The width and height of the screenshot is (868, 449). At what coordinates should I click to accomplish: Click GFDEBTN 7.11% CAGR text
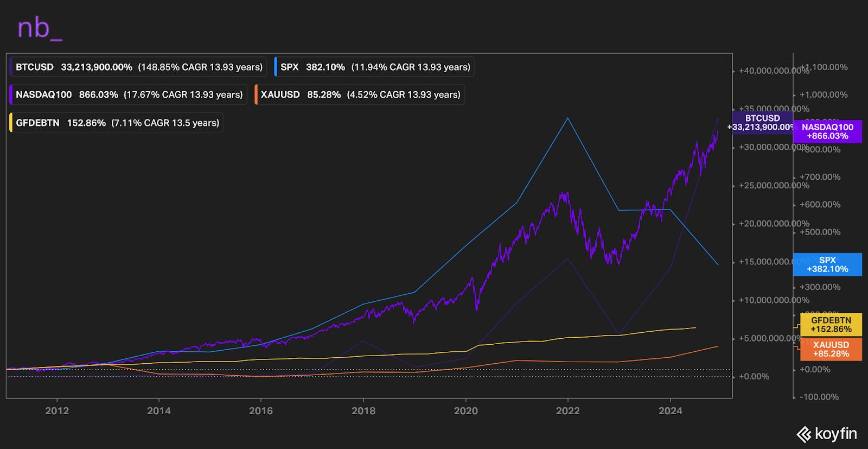(165, 123)
